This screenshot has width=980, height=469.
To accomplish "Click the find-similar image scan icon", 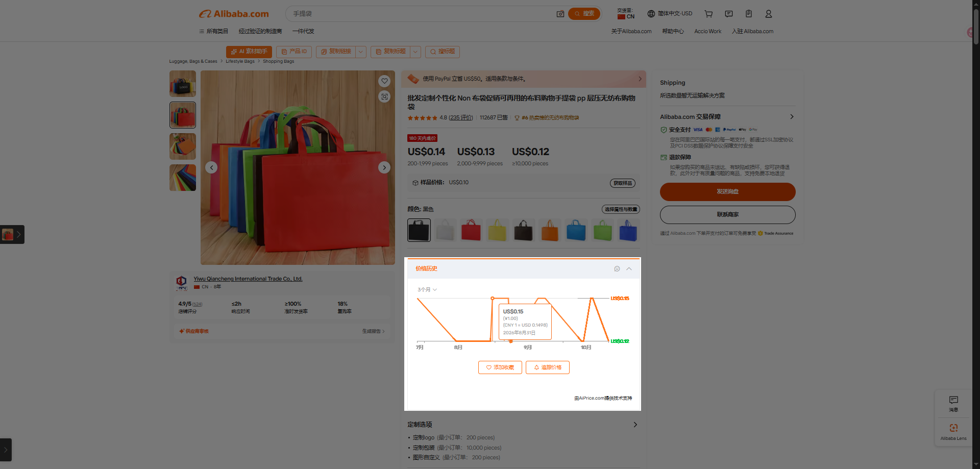I will pyautogui.click(x=384, y=96).
